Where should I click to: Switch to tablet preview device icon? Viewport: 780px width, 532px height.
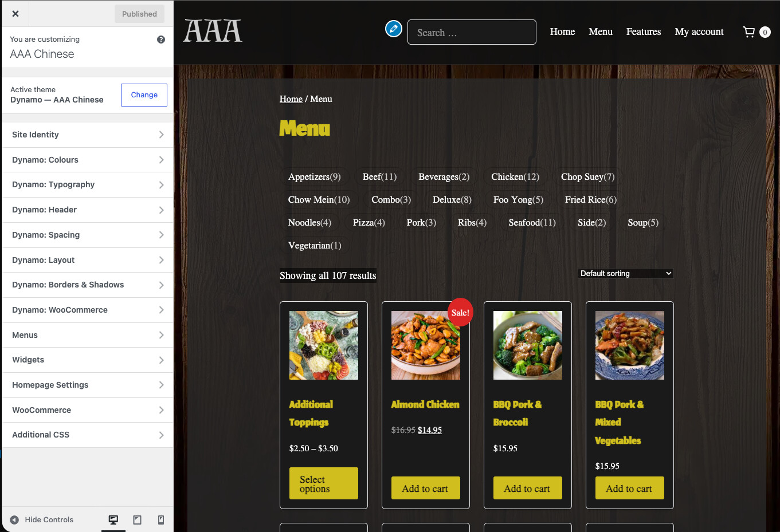137,519
